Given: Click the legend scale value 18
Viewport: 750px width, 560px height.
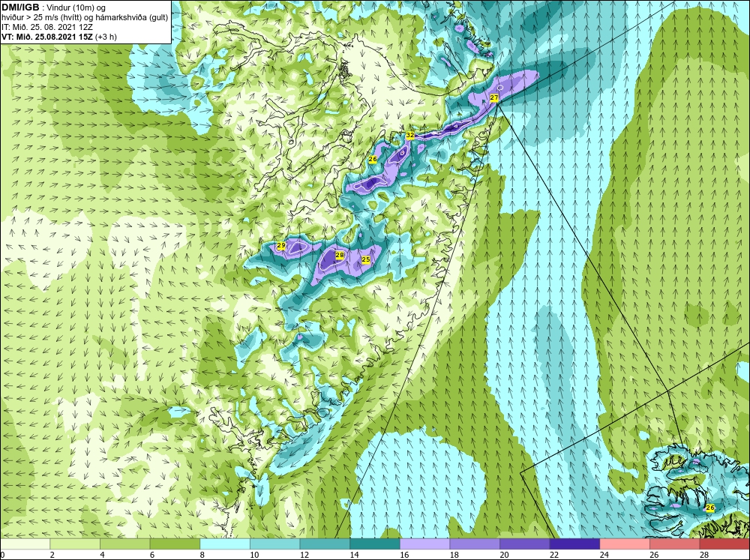Looking at the screenshot, I should coord(454,555).
